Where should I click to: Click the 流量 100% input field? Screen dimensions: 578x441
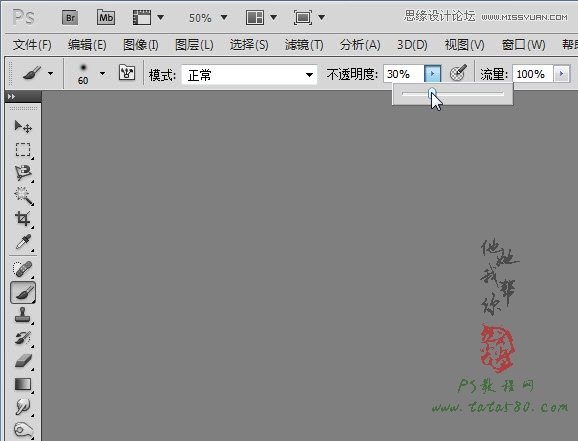[x=532, y=74]
